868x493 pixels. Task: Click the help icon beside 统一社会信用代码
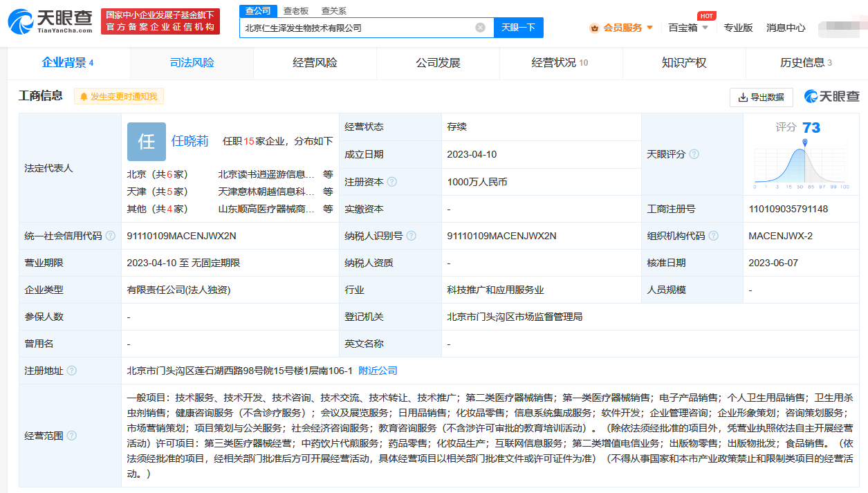tap(110, 236)
